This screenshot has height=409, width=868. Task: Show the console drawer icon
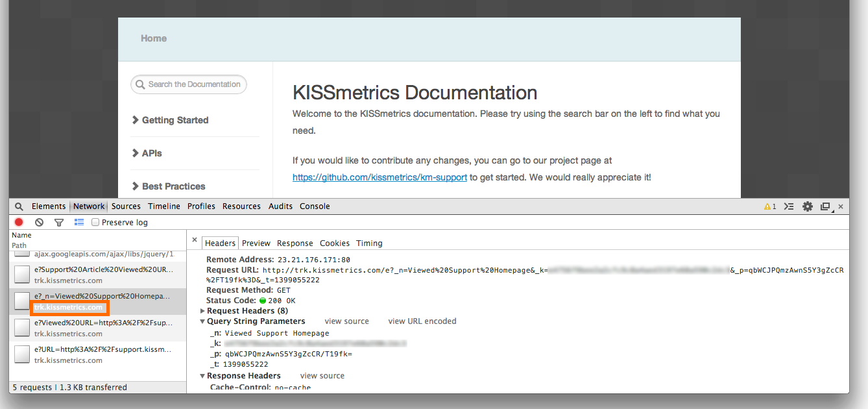pyautogui.click(x=789, y=206)
